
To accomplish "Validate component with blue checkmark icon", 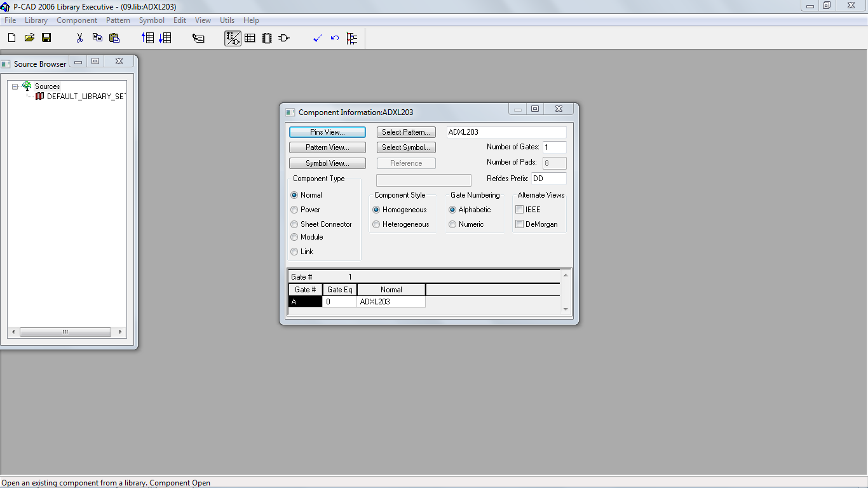I will click(318, 38).
